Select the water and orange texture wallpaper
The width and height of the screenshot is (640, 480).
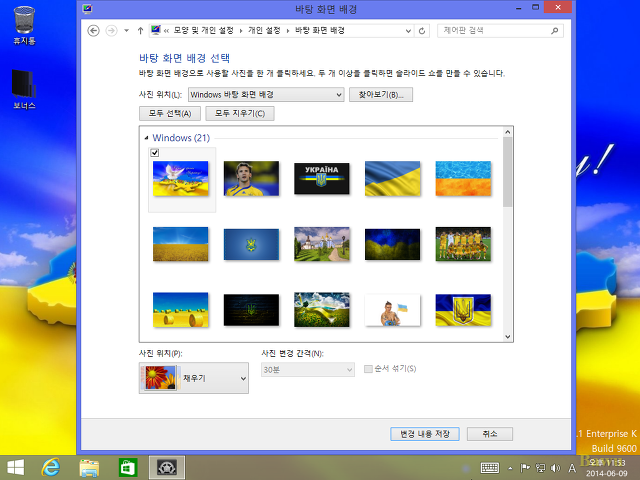click(463, 178)
